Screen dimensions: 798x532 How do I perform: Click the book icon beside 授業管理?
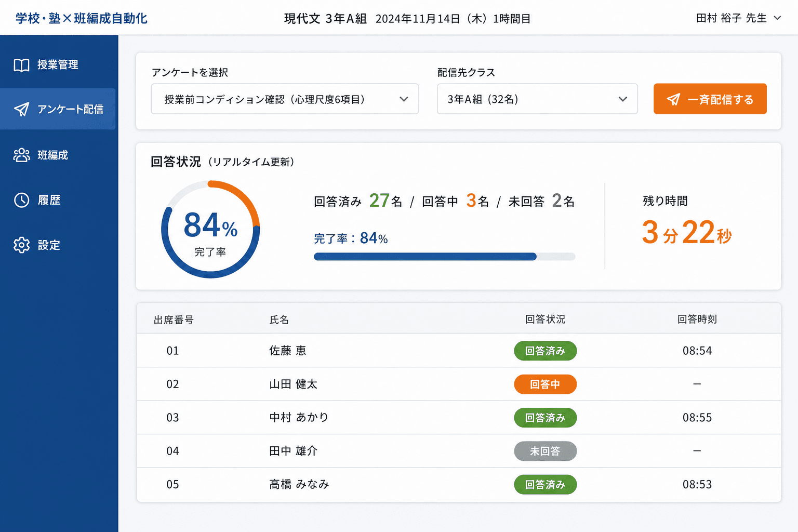click(x=21, y=65)
